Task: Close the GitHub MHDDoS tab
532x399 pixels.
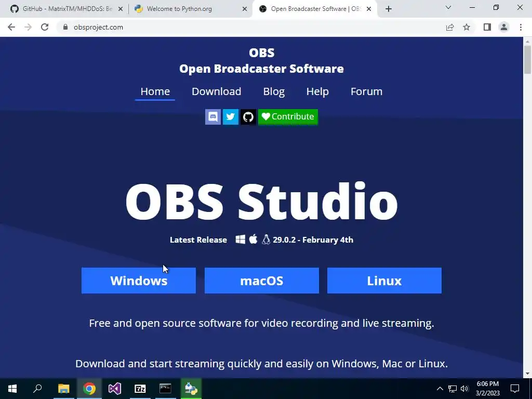Action: tap(121, 9)
